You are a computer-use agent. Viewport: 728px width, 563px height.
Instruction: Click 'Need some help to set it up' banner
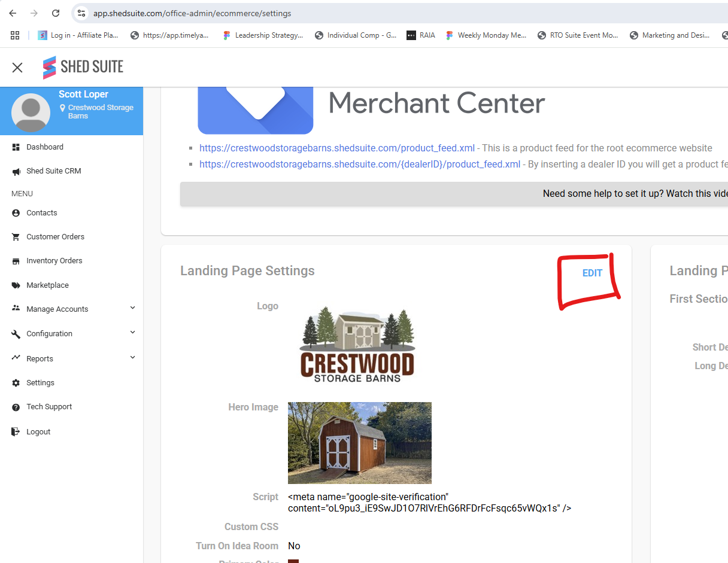pyautogui.click(x=454, y=194)
